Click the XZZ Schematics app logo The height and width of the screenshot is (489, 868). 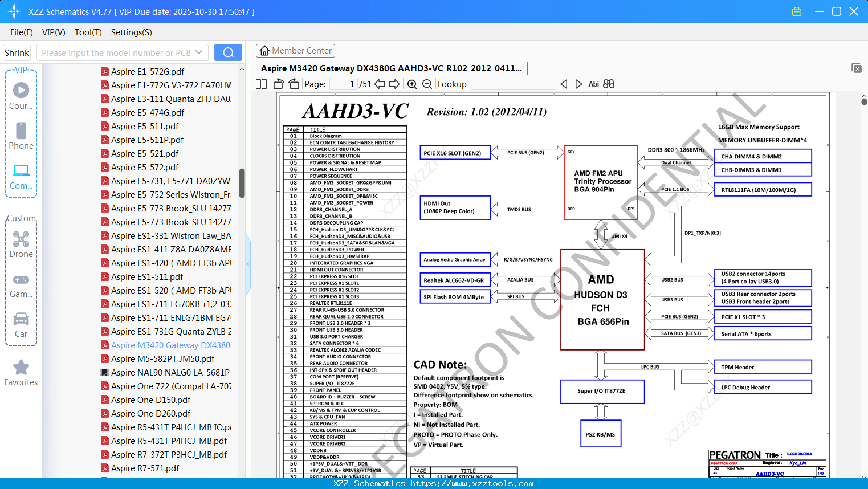14,11
